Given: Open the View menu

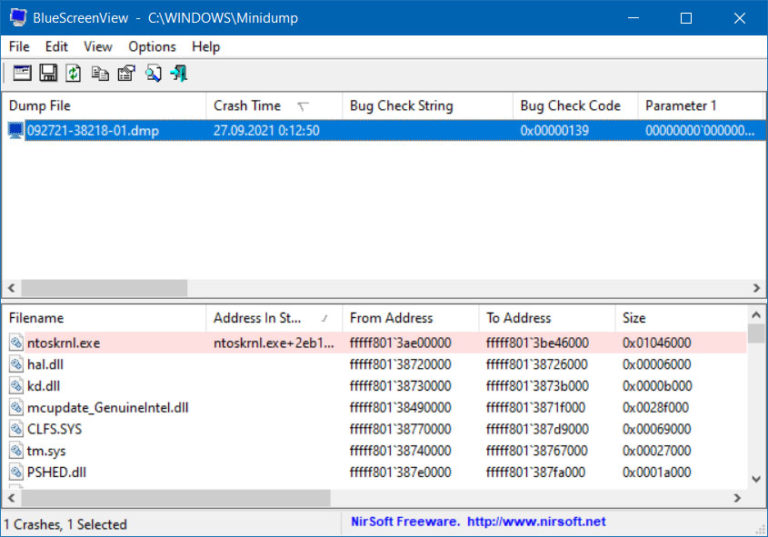Looking at the screenshot, I should tap(98, 47).
